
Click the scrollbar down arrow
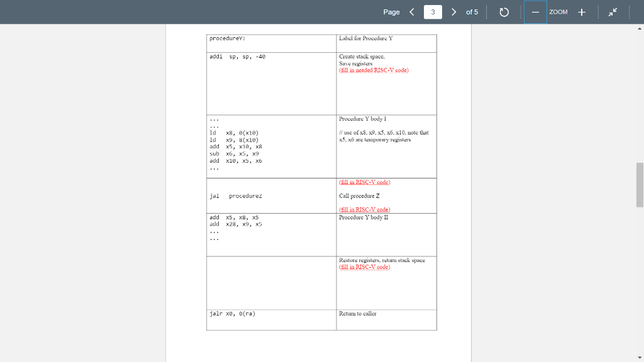point(640,356)
